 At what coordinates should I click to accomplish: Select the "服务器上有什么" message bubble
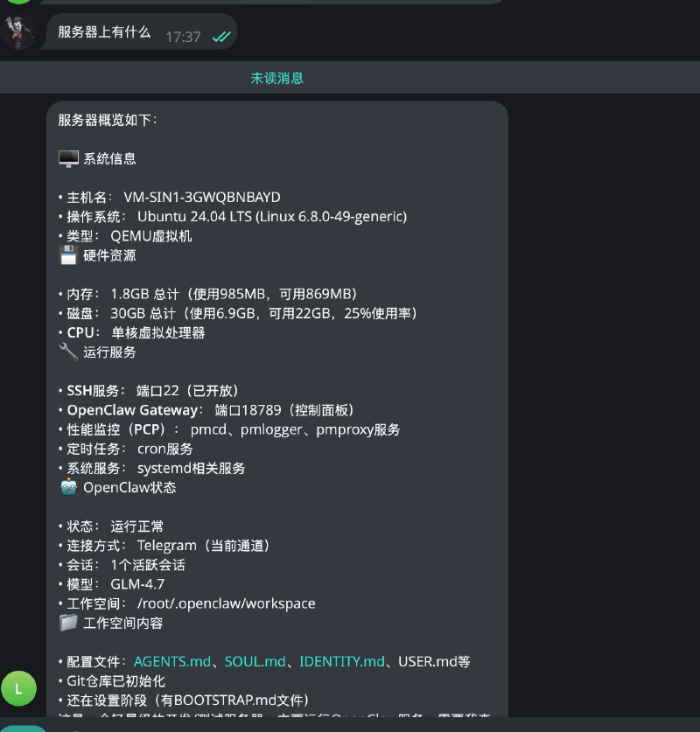pos(104,32)
